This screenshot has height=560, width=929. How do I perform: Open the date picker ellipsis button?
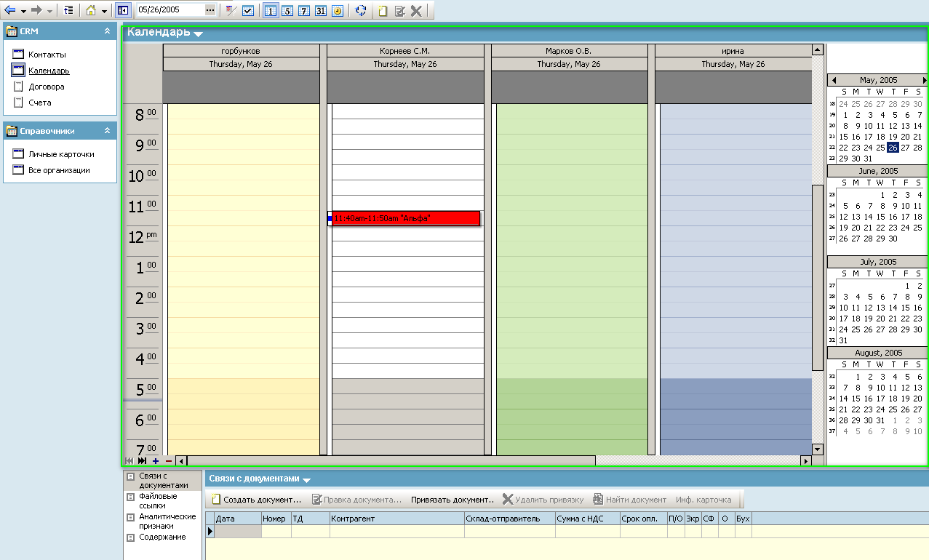[211, 10]
